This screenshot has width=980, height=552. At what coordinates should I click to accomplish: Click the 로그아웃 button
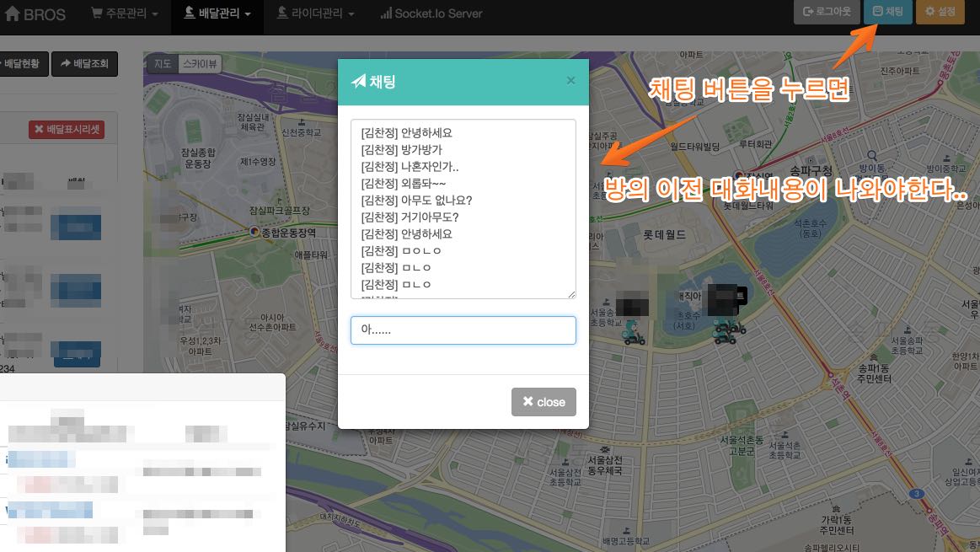[x=827, y=11]
